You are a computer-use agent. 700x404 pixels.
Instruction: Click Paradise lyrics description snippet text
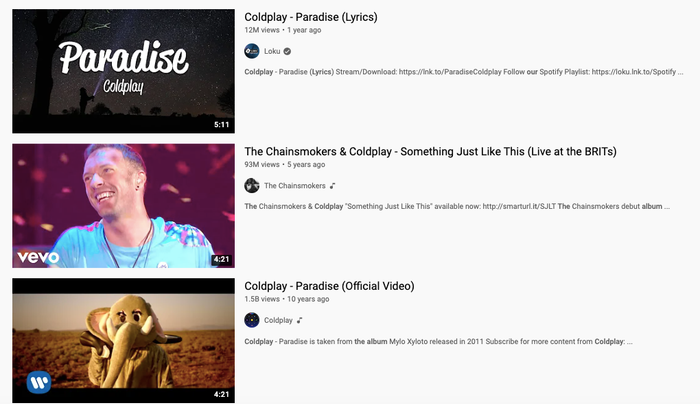464,72
